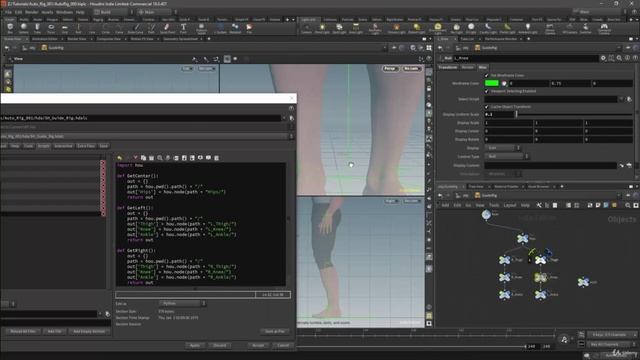
Task: Switch to the Misc parameter tab
Action: (x=483, y=67)
